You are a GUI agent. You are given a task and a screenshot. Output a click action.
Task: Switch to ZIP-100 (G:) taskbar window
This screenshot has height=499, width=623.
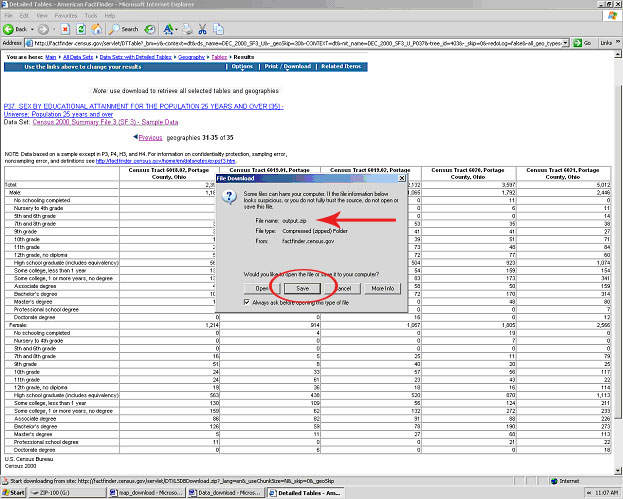click(x=67, y=493)
